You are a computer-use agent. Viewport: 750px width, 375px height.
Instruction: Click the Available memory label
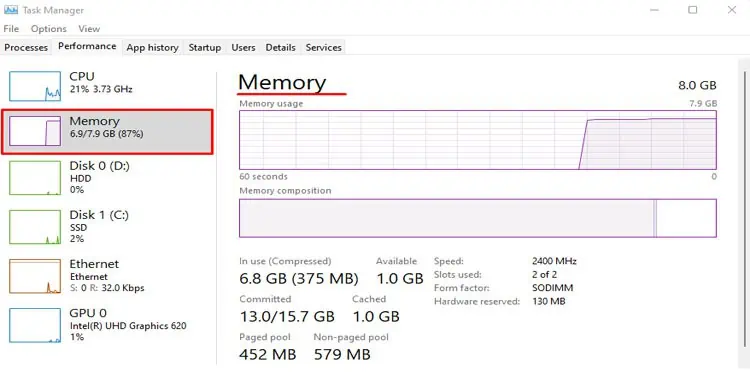396,261
